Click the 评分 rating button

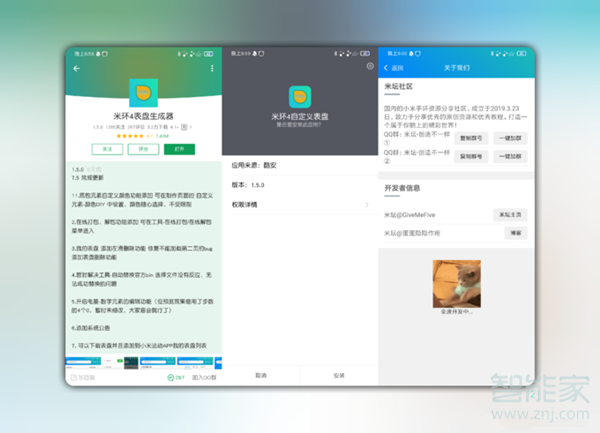[x=143, y=149]
